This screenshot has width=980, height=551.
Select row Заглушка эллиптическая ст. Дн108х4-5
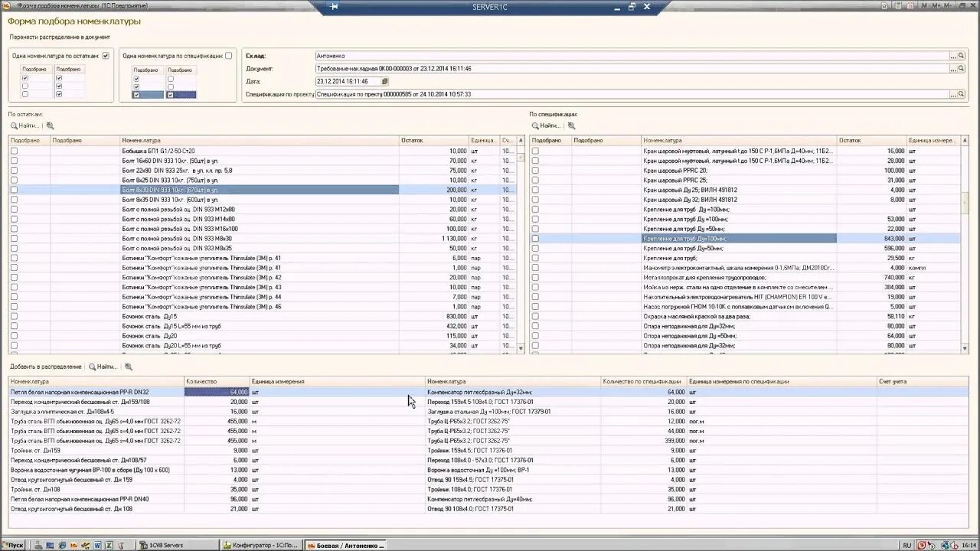point(488,412)
